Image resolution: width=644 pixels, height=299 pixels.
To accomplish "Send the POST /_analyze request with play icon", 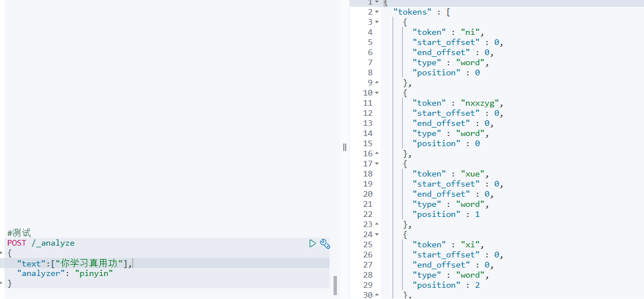I will click(x=313, y=243).
